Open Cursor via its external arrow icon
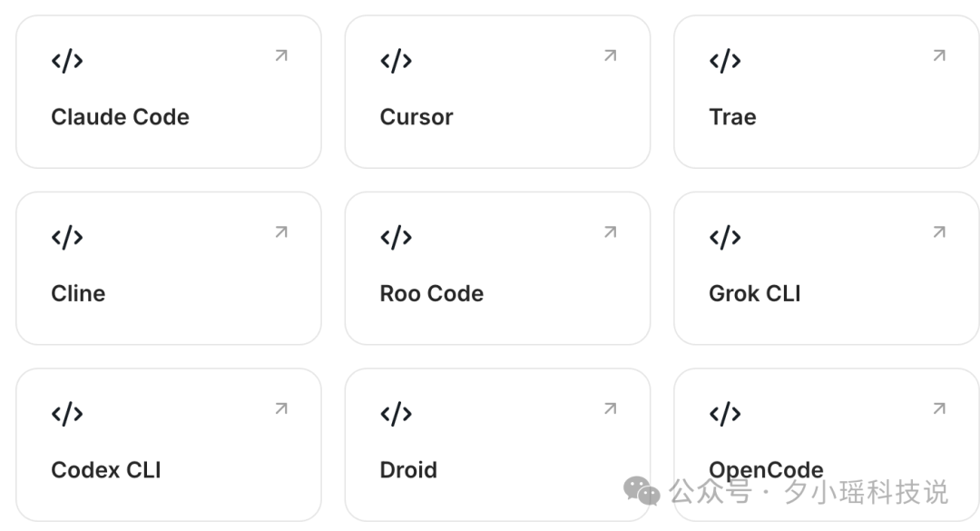This screenshot has width=980, height=531. click(x=611, y=56)
